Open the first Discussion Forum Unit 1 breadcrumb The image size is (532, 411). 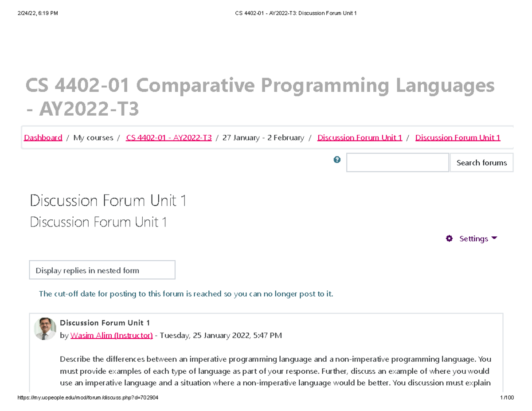[359, 137]
